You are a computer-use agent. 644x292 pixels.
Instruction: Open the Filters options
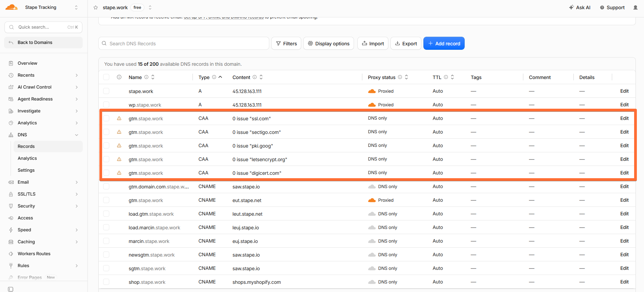click(286, 43)
